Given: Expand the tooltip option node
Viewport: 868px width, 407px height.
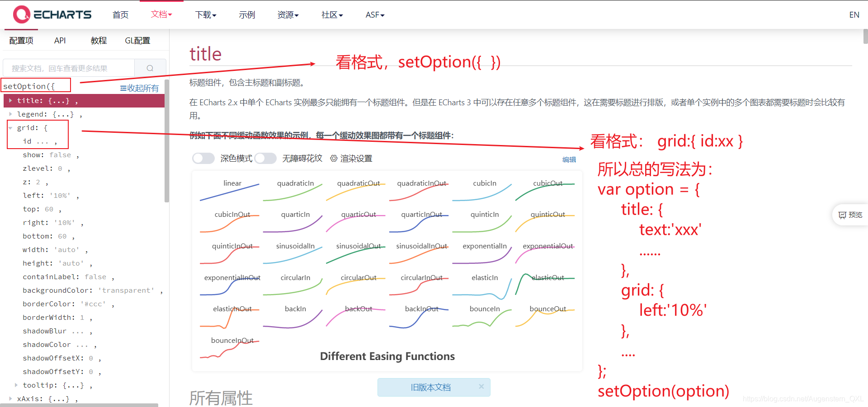Looking at the screenshot, I should click(16, 385).
